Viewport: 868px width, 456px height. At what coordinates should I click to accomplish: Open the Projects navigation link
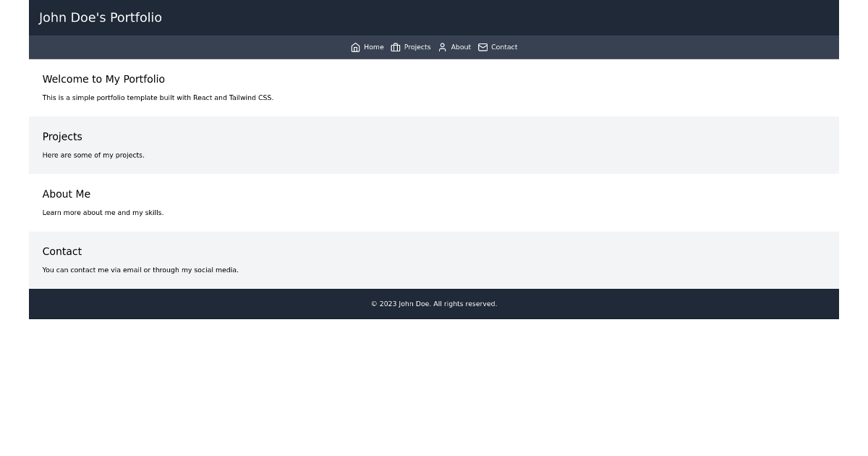(x=417, y=47)
